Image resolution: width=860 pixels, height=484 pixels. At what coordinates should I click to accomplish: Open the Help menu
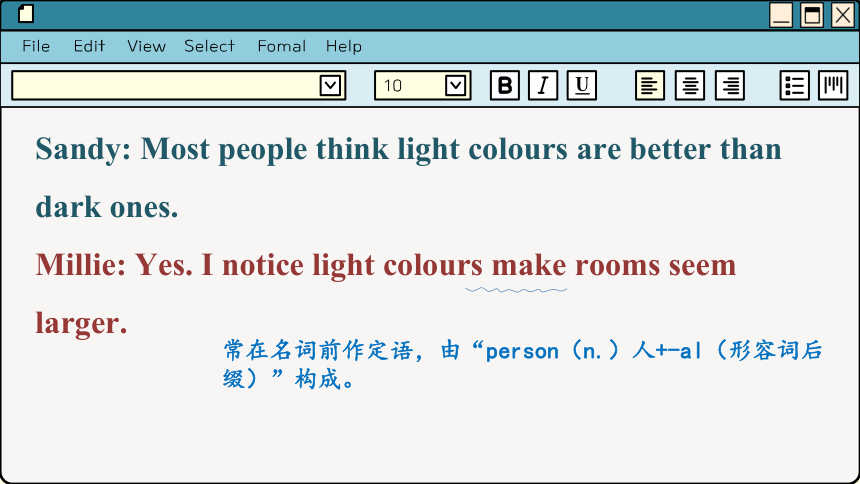click(x=344, y=46)
